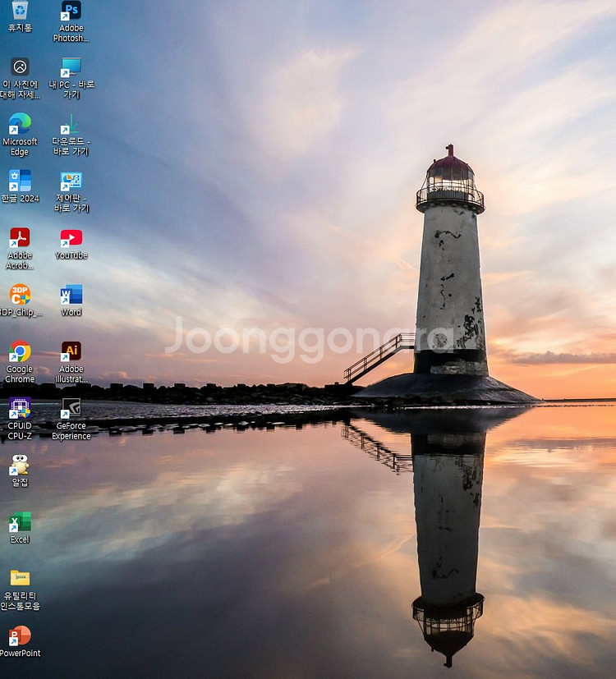Select the GeForce Experience shortcut
This screenshot has width=616, height=679.
[71, 408]
